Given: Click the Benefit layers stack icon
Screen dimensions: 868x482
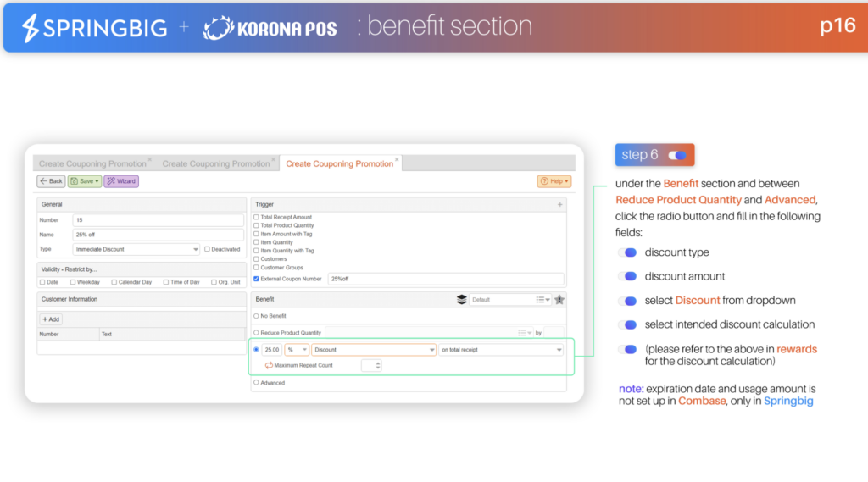Looking at the screenshot, I should pyautogui.click(x=462, y=299).
